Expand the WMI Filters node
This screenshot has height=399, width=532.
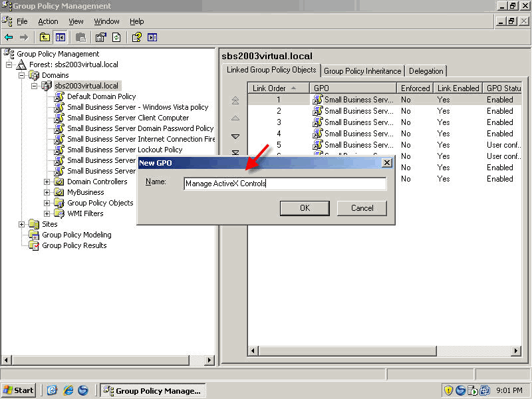pyautogui.click(x=47, y=213)
